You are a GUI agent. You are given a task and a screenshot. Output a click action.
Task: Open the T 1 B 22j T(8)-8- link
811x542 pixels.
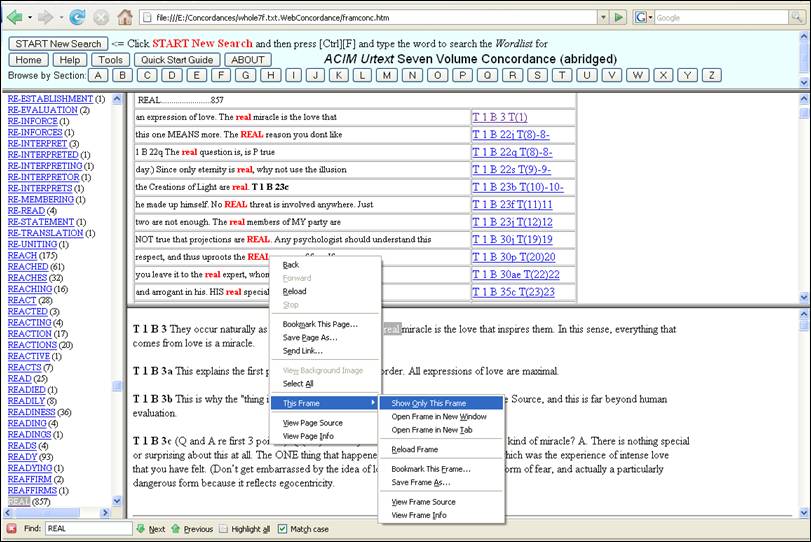tap(511, 134)
